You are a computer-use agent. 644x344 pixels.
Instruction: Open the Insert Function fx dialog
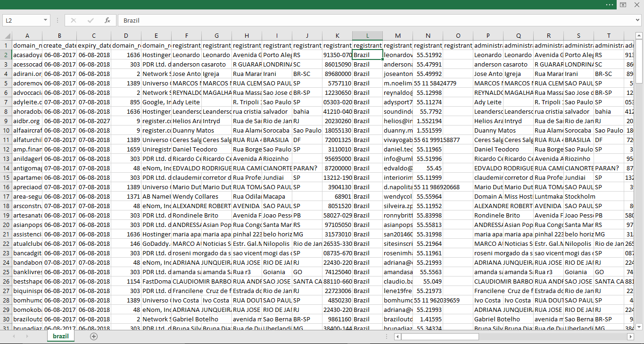107,20
